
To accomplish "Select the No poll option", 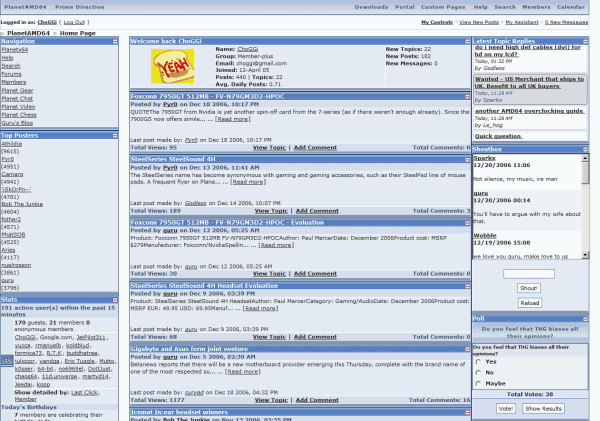I will tap(478, 372).
